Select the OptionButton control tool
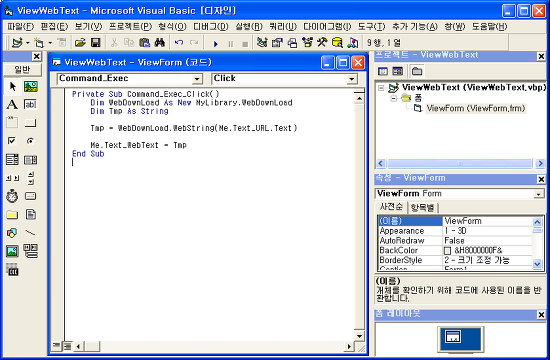550x360 pixels. (x=31, y=141)
